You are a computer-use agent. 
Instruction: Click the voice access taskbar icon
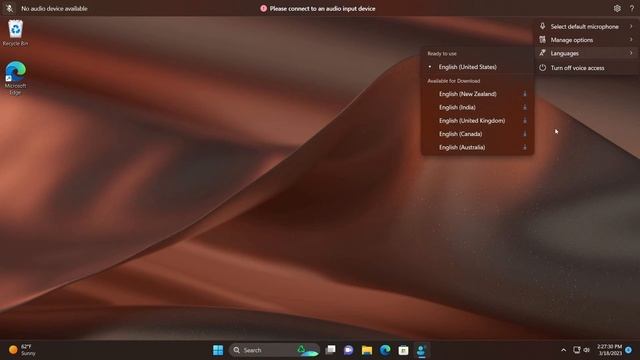click(421, 350)
